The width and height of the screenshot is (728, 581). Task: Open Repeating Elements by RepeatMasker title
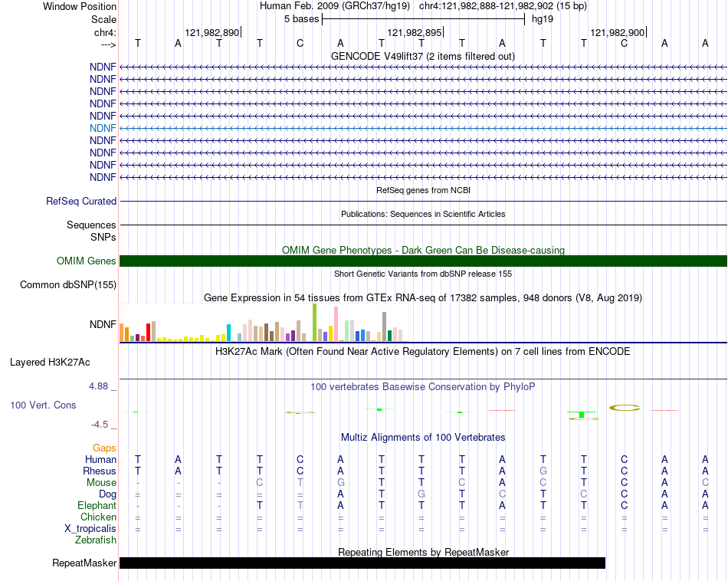[x=423, y=552]
